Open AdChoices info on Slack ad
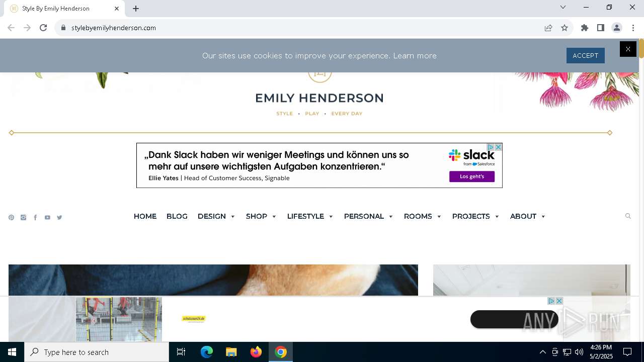 (x=491, y=147)
